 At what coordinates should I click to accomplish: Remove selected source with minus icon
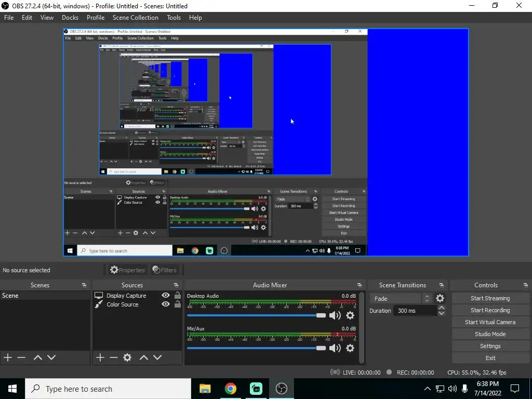point(114,357)
